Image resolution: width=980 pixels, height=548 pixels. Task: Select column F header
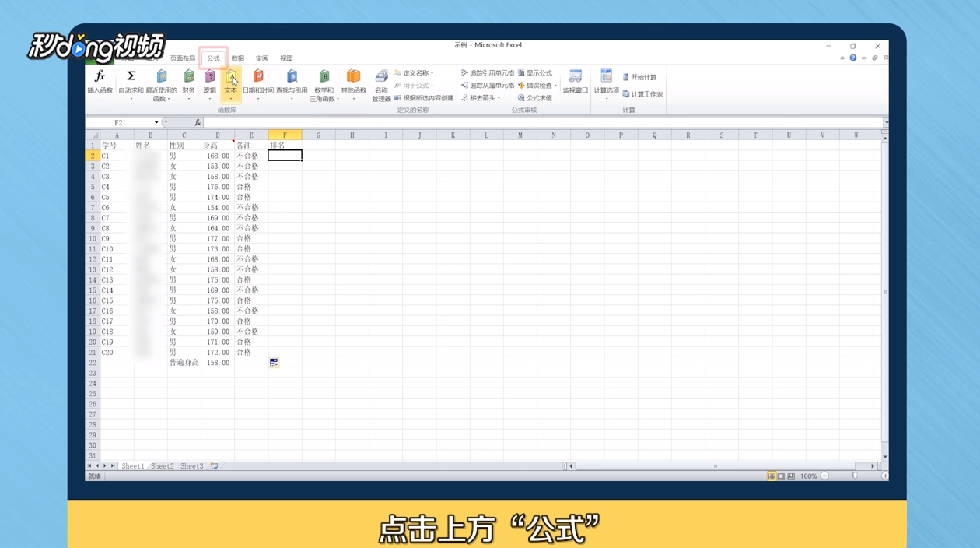[x=285, y=135]
